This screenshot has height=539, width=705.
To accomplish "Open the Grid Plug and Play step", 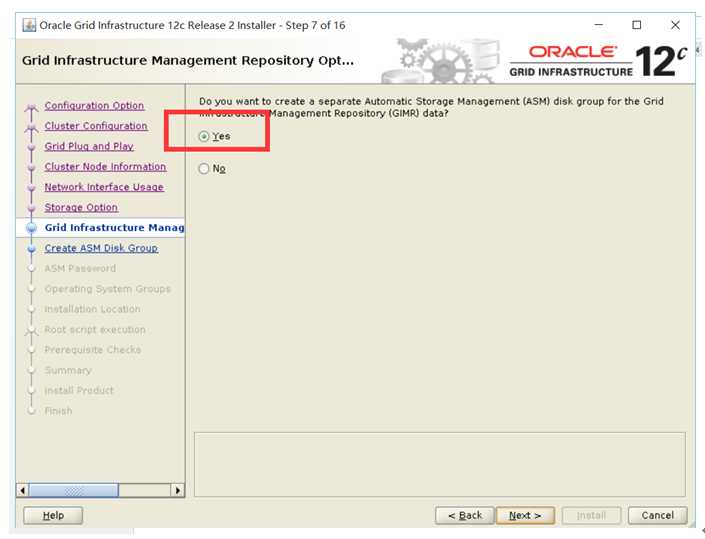I will pyautogui.click(x=89, y=146).
